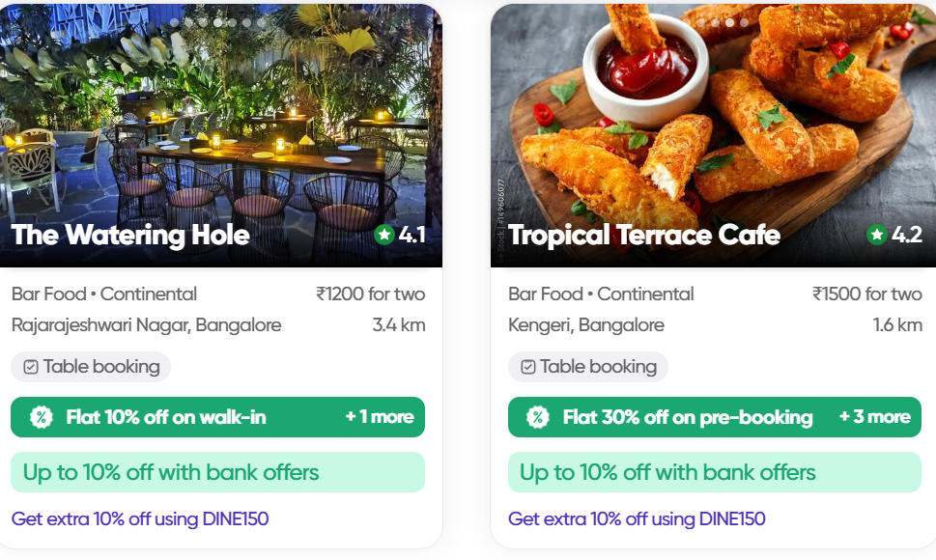Image resolution: width=936 pixels, height=560 pixels.
Task: Click the green star rating icon on The Watering Hole
Action: 384,235
